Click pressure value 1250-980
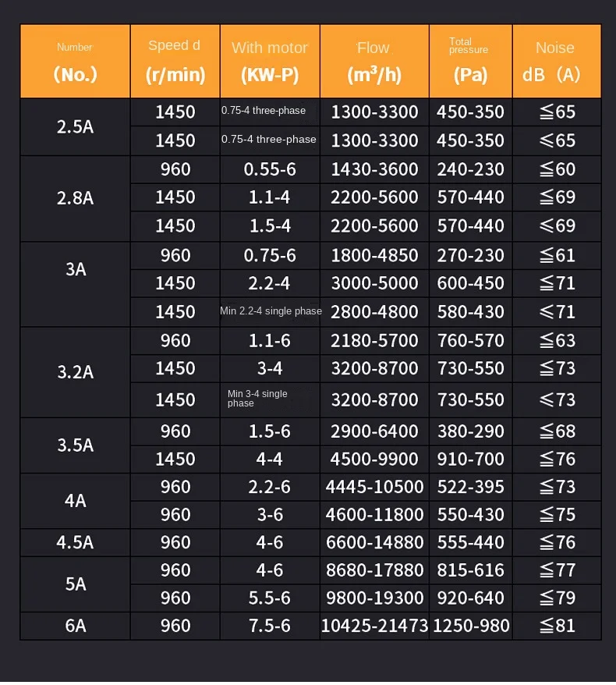 [471, 626]
